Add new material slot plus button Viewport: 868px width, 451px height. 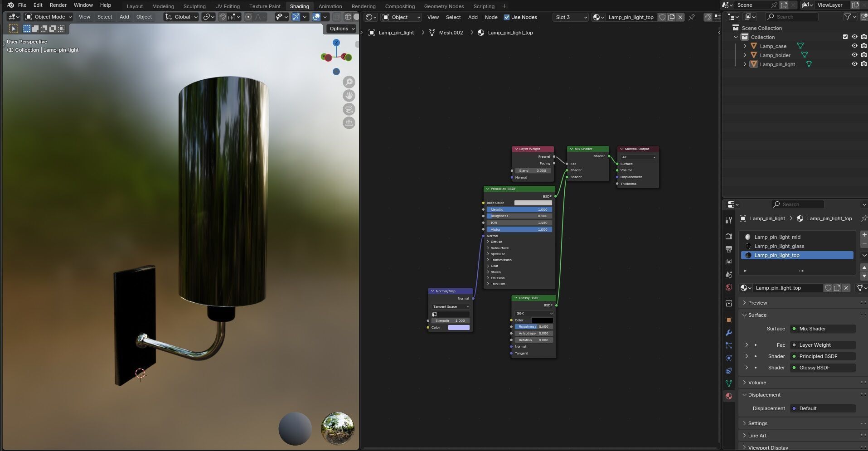pos(864,235)
